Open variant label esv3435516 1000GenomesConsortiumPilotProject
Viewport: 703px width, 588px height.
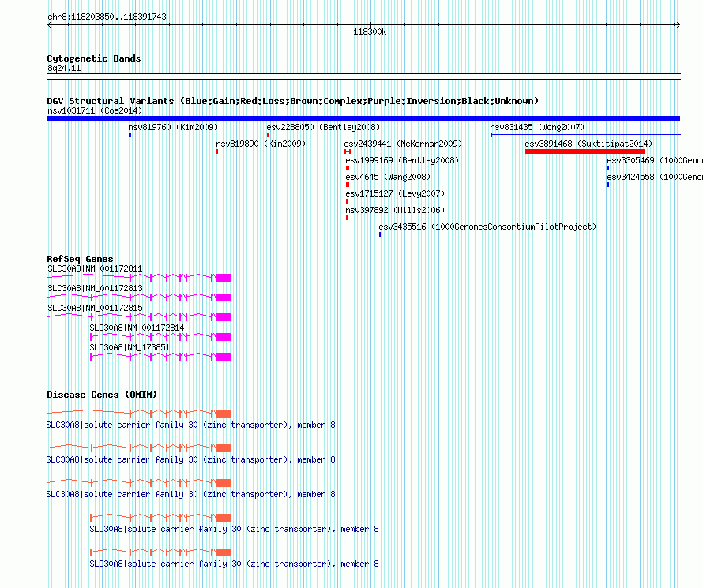coord(487,227)
